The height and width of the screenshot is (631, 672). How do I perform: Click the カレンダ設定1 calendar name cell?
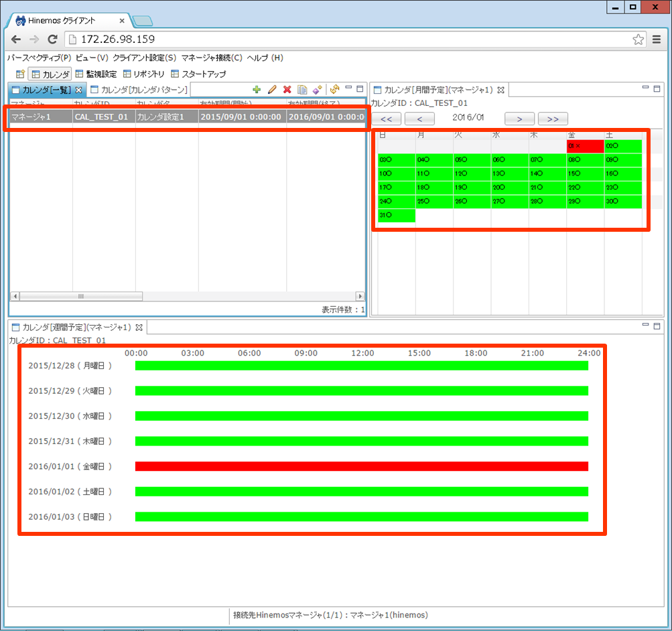[x=167, y=117]
